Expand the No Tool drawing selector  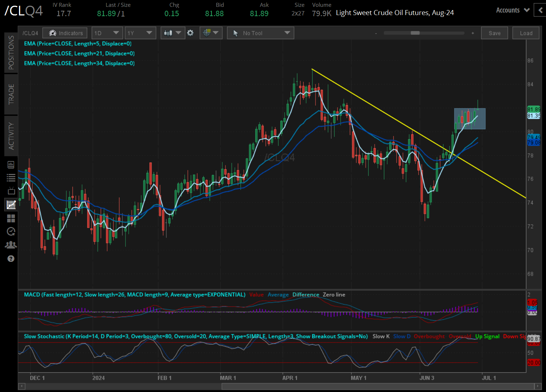coord(260,33)
